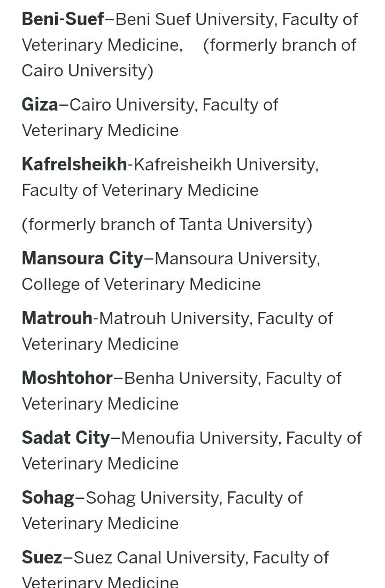Click the bold Giza heading
The width and height of the screenshot is (385, 588).
pos(40,105)
